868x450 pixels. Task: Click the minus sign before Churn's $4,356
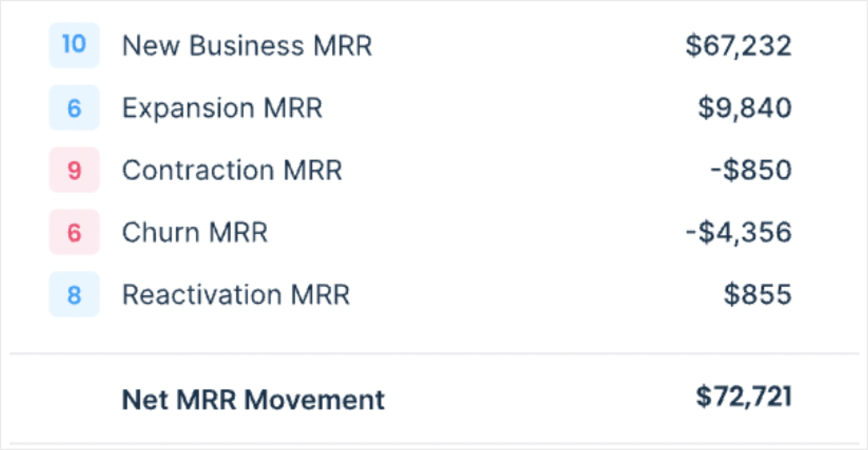click(x=690, y=232)
